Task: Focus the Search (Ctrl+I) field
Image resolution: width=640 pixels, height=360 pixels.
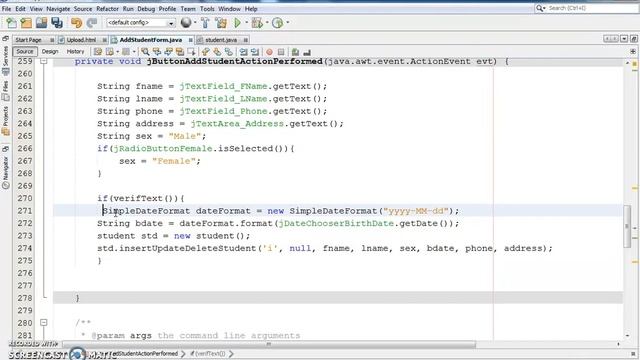Action: pyautogui.click(x=592, y=8)
